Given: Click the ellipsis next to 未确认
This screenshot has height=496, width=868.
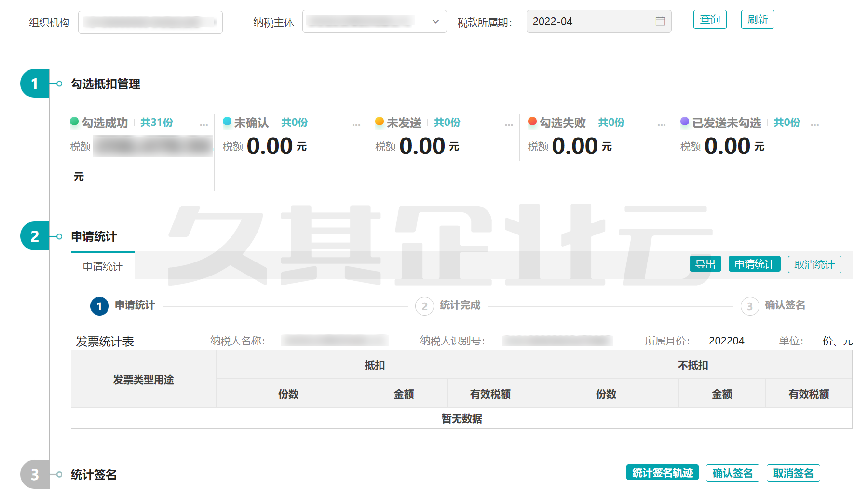Looking at the screenshot, I should 356,124.
